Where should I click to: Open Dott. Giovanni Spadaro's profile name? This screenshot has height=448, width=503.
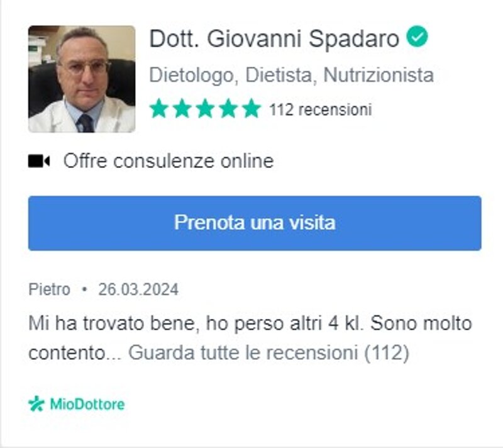(x=274, y=38)
